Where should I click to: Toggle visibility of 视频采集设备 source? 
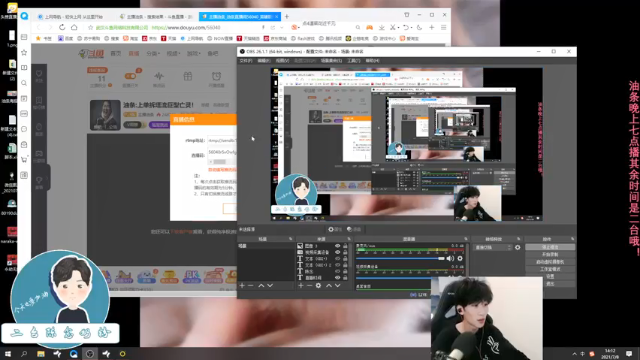pyautogui.click(x=338, y=252)
